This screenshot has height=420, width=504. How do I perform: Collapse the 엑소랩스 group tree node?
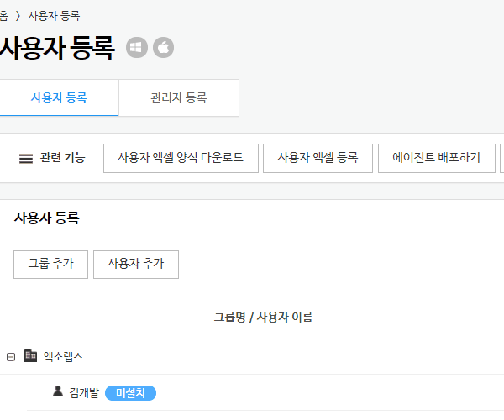(x=11, y=357)
